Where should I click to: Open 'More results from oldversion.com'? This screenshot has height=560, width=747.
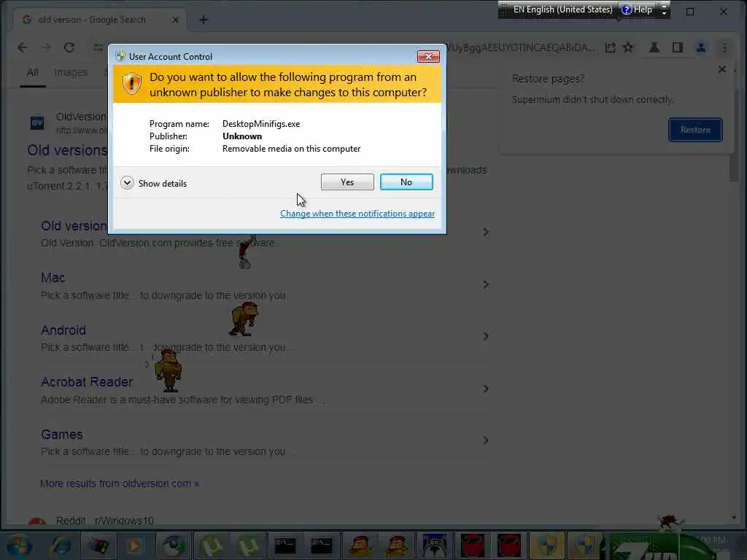120,483
